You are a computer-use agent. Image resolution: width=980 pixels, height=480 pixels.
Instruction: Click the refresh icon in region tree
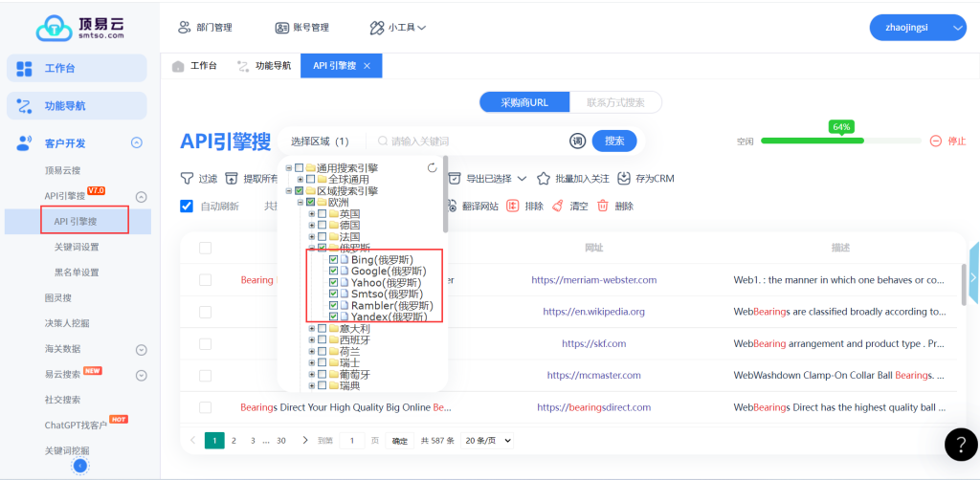click(x=432, y=167)
